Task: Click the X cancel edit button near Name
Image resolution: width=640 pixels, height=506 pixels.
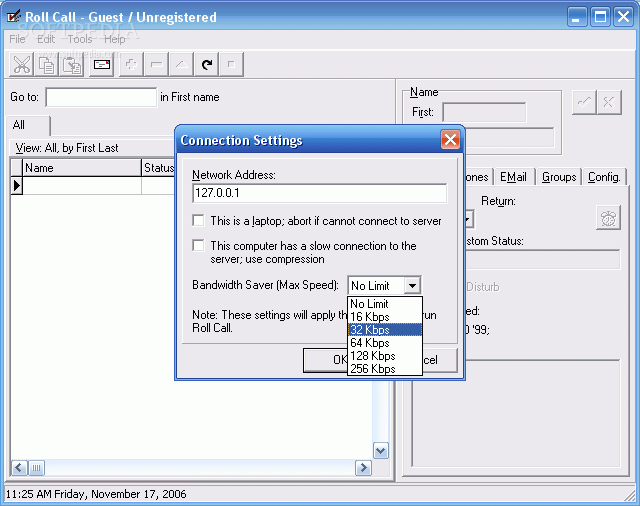Action: point(609,102)
